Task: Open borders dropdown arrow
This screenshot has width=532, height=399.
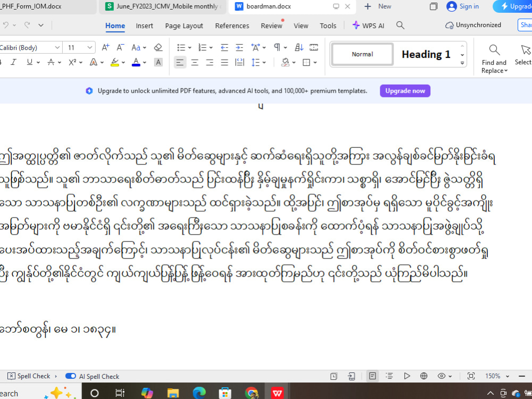Action: pyautogui.click(x=315, y=62)
